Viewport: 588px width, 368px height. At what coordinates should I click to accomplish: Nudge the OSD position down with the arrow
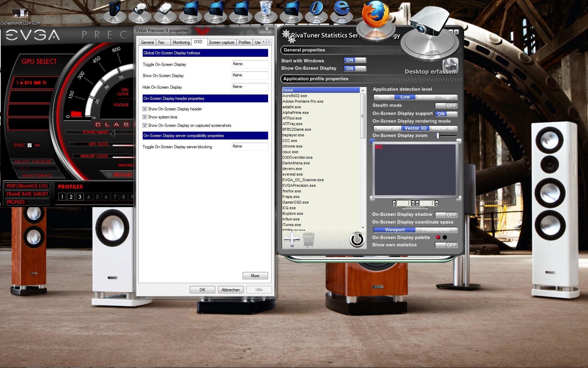click(436, 203)
